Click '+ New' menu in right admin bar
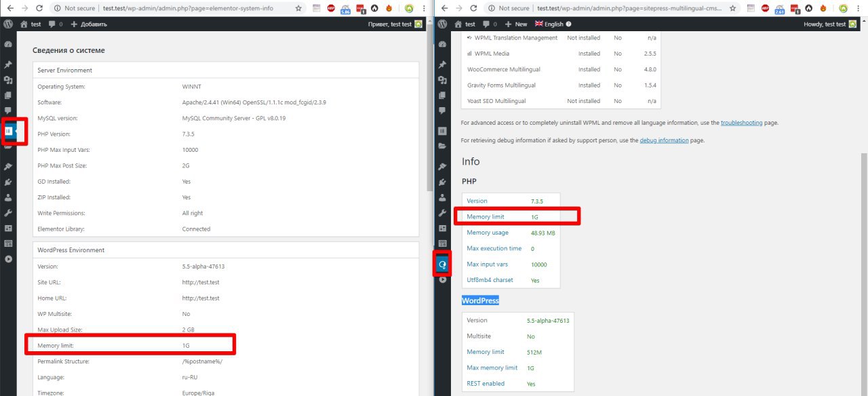Viewport: 868px width, 396px height. point(516,24)
